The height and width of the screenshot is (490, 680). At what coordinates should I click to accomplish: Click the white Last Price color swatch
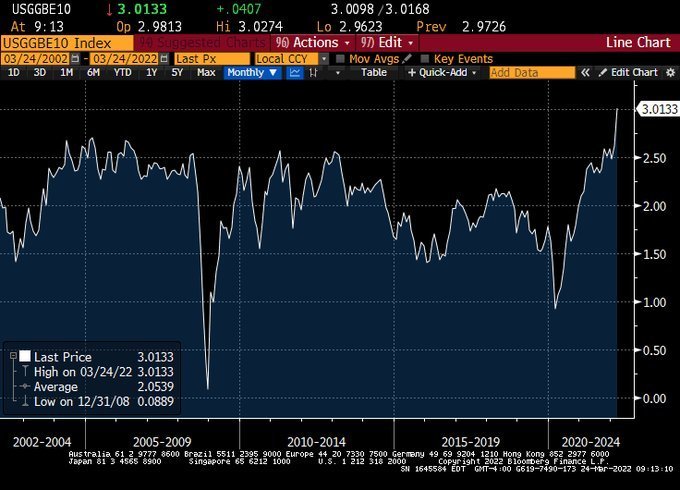[x=25, y=356]
